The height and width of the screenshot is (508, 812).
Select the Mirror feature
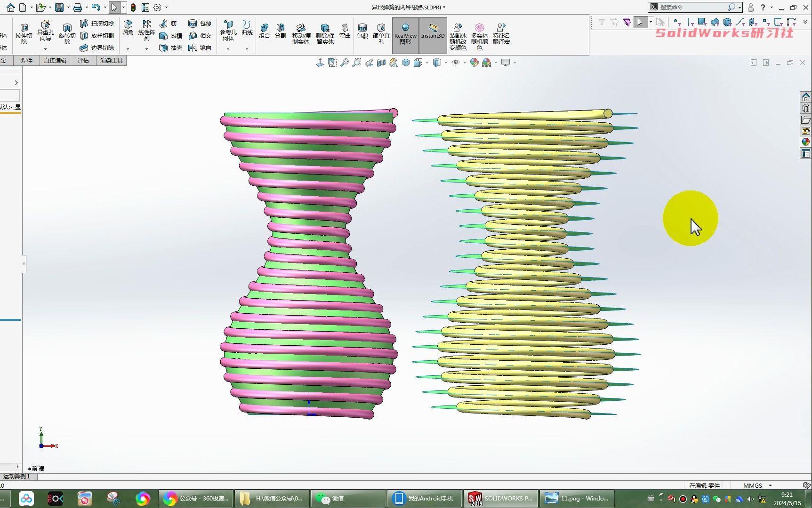(x=200, y=48)
